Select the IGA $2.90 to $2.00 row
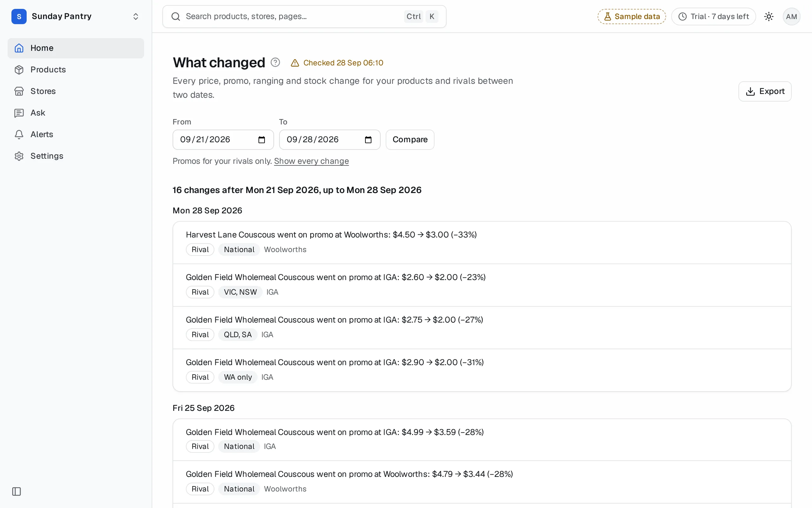Screen dimensions: 812x508 click(482, 370)
